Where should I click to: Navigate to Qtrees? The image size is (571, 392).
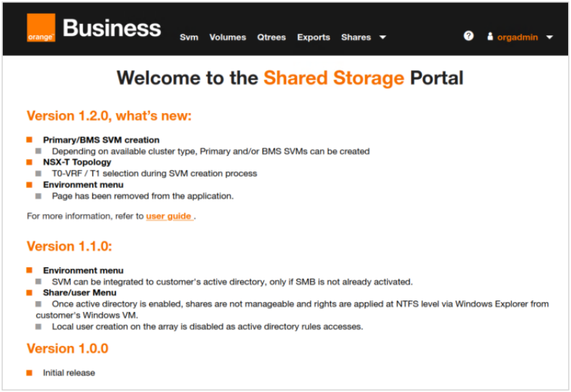pos(272,37)
